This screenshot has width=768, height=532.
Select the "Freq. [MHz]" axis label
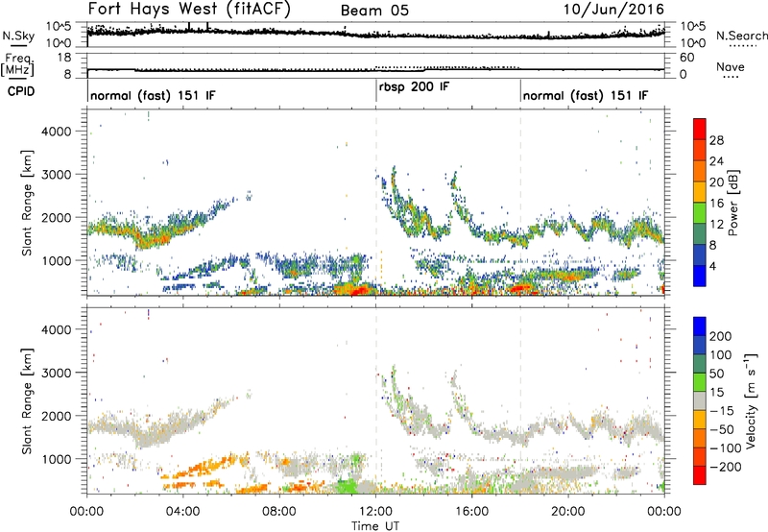point(17,65)
